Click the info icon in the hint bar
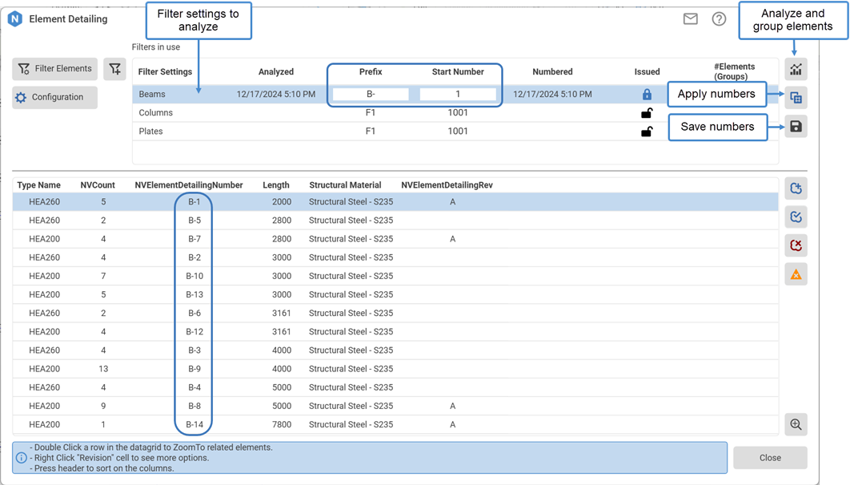850x485 pixels. (x=21, y=458)
